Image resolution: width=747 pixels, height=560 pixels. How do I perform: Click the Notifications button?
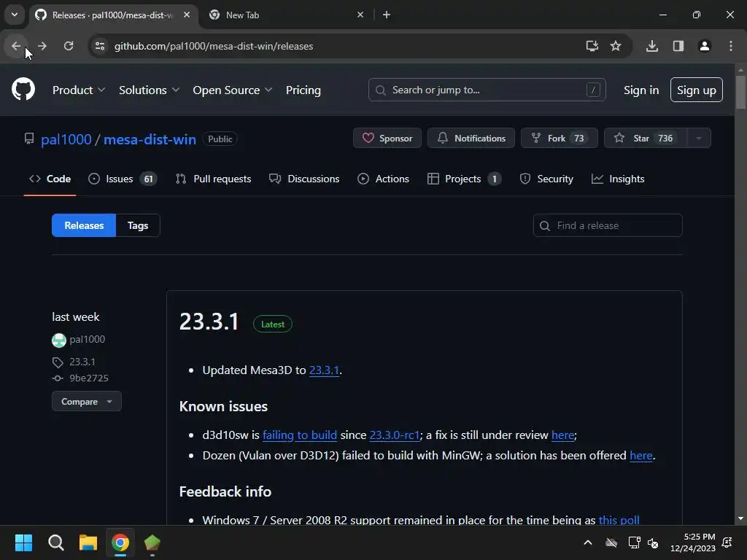pos(471,138)
